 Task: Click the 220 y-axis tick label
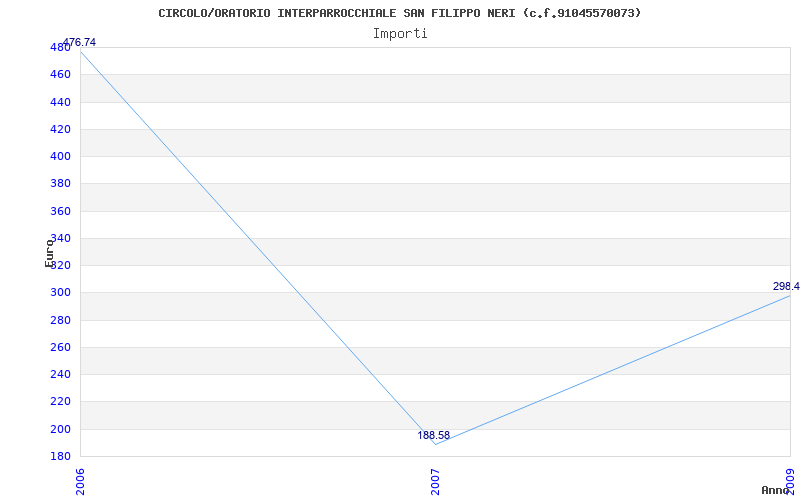coord(60,402)
